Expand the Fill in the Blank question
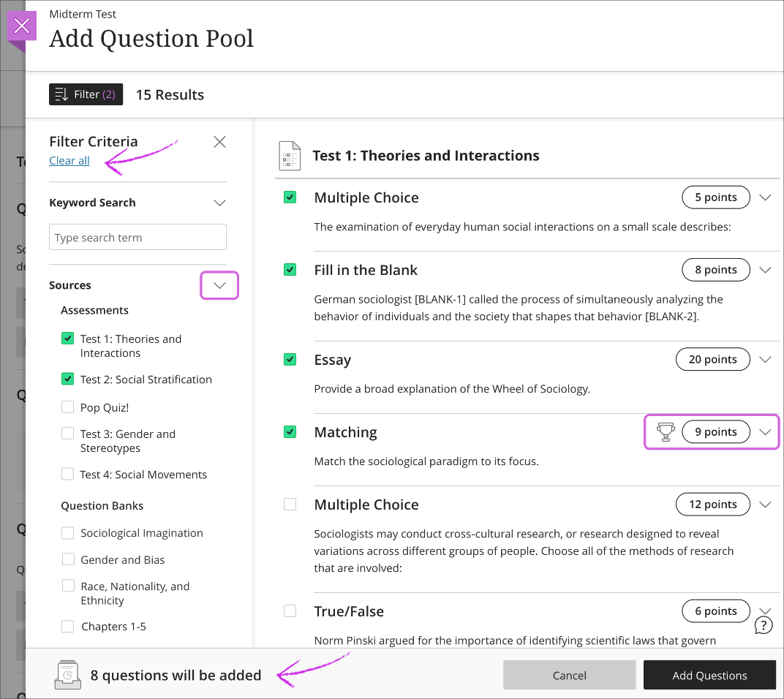 pos(765,270)
